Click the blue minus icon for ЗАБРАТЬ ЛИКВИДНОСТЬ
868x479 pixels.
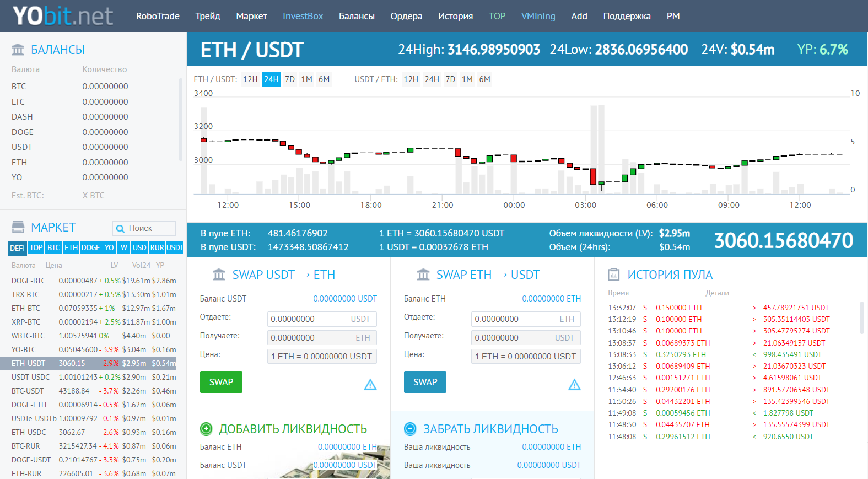(410, 429)
